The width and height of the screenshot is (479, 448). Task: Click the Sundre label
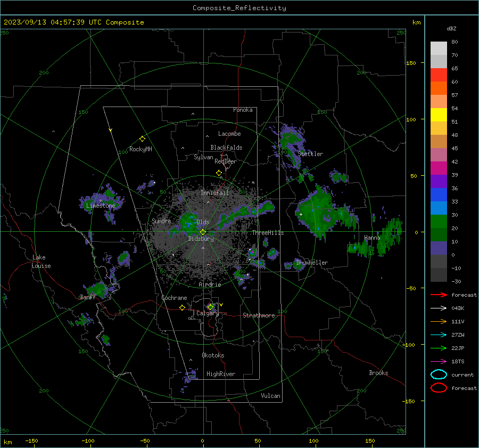tap(161, 221)
